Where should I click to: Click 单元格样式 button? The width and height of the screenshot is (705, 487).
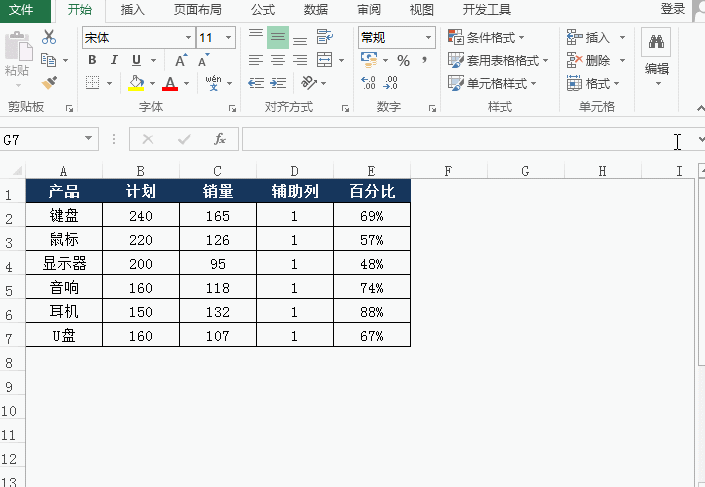coord(492,83)
